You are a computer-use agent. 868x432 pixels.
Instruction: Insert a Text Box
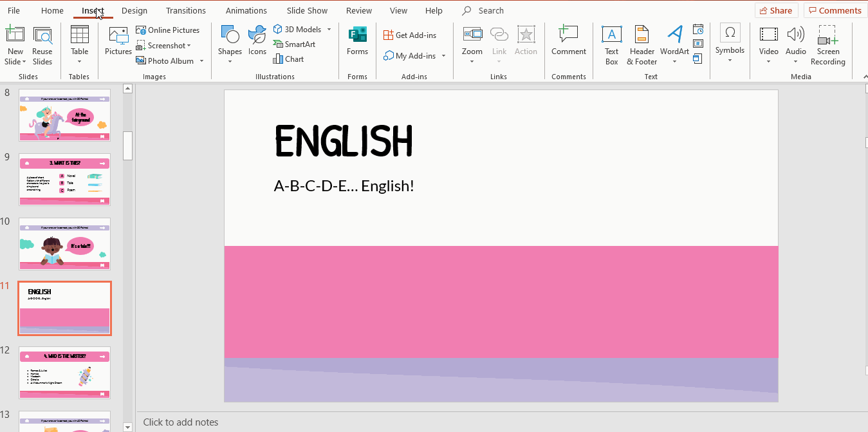click(x=611, y=45)
